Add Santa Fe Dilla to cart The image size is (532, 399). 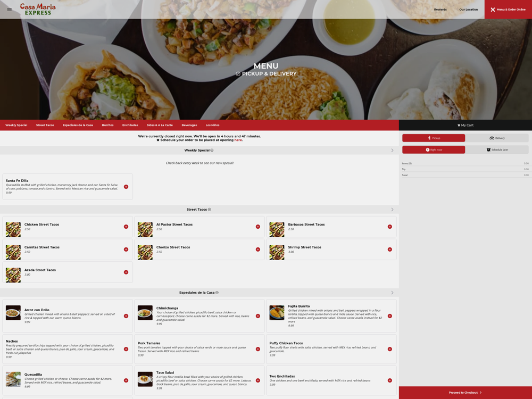[126, 187]
